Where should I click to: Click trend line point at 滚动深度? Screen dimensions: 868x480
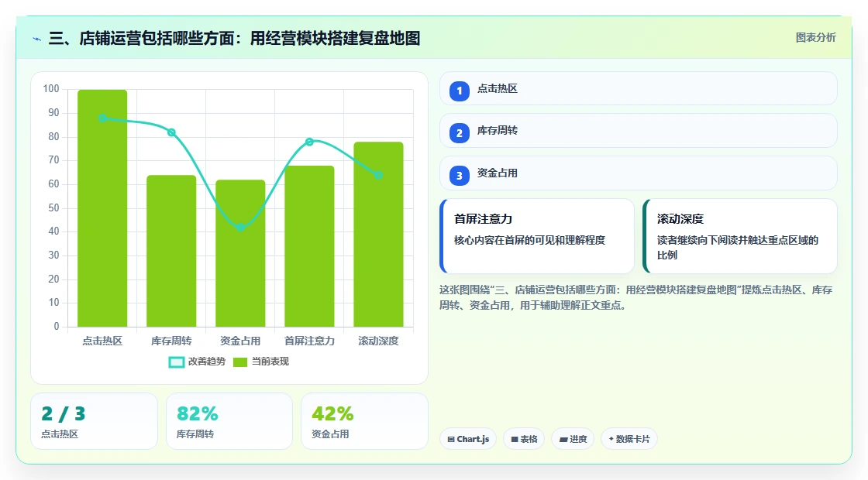click(379, 175)
